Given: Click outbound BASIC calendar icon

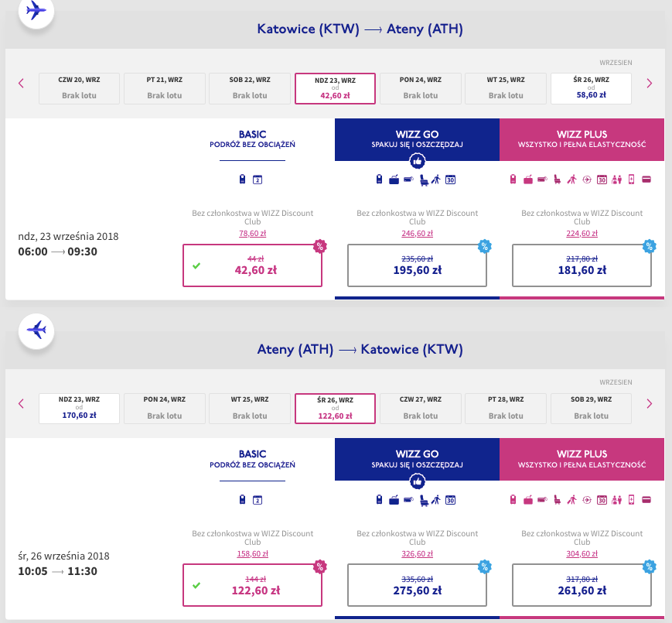Looking at the screenshot, I should coord(258,180).
